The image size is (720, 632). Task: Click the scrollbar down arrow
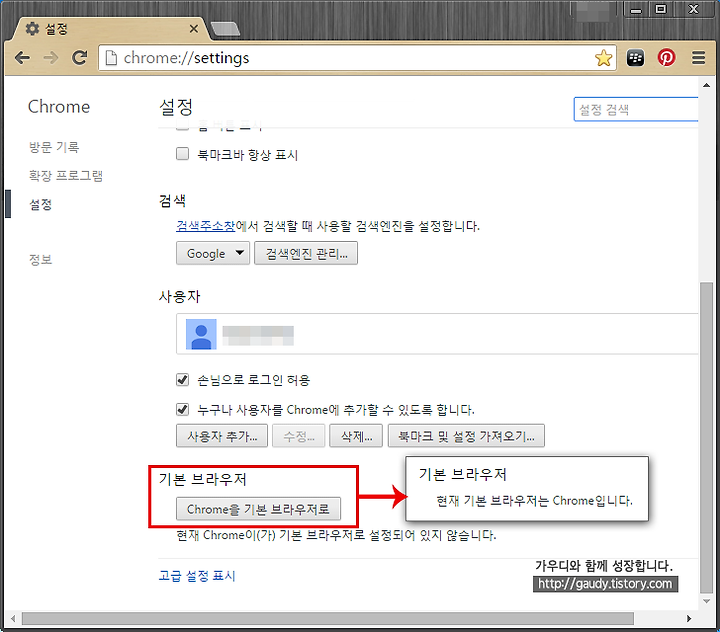click(x=706, y=601)
